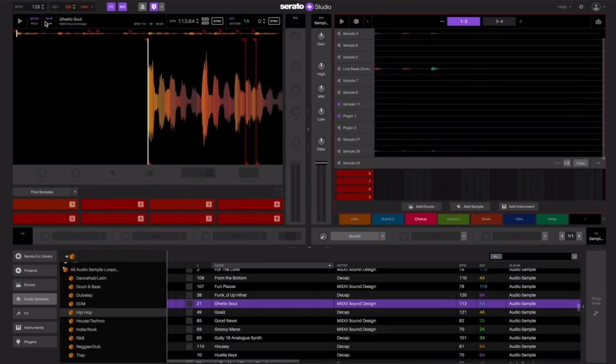Go to next FX page arrow
This screenshot has height=364, width=616.
pos(579,236)
